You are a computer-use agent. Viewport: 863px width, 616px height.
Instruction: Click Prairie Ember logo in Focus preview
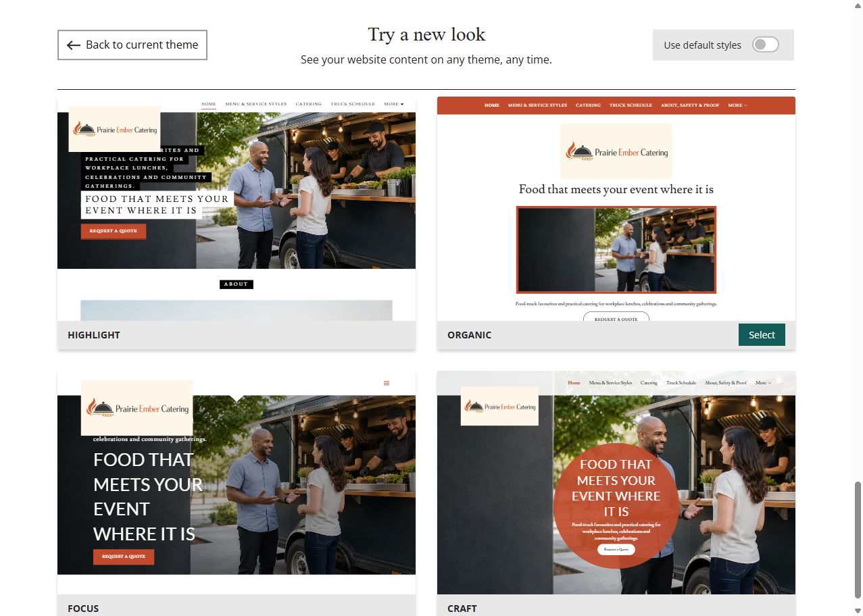137,408
